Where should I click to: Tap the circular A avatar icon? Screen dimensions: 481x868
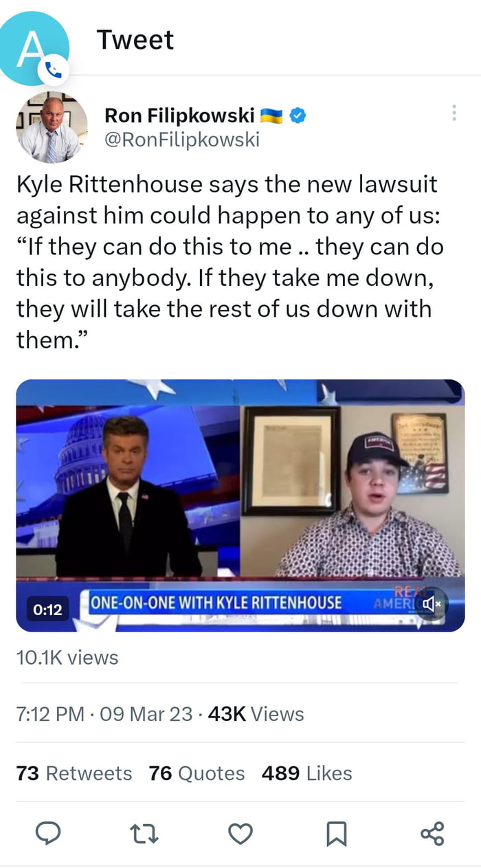[32, 47]
